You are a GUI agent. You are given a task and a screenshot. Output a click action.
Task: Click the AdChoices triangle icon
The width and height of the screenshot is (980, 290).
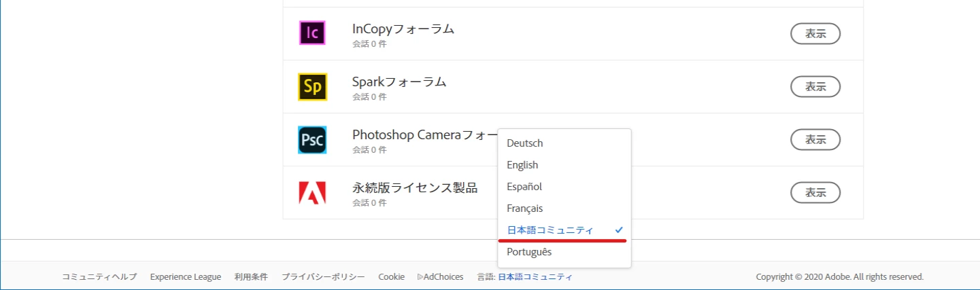tap(420, 277)
